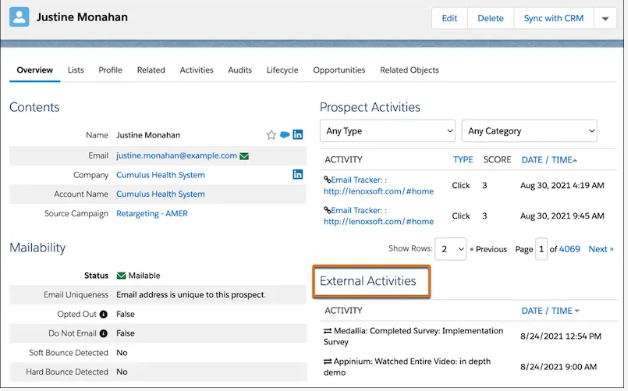628x391 pixels.
Task: Click the Edit button
Action: click(449, 18)
